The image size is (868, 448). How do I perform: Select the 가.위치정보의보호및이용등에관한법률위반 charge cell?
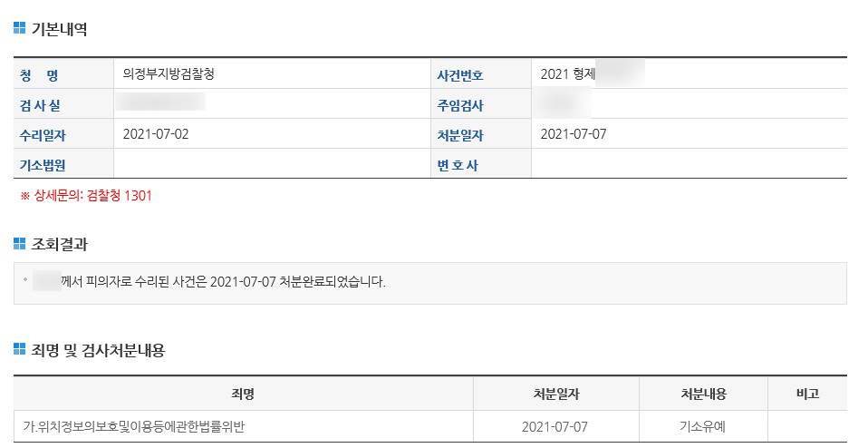134,426
